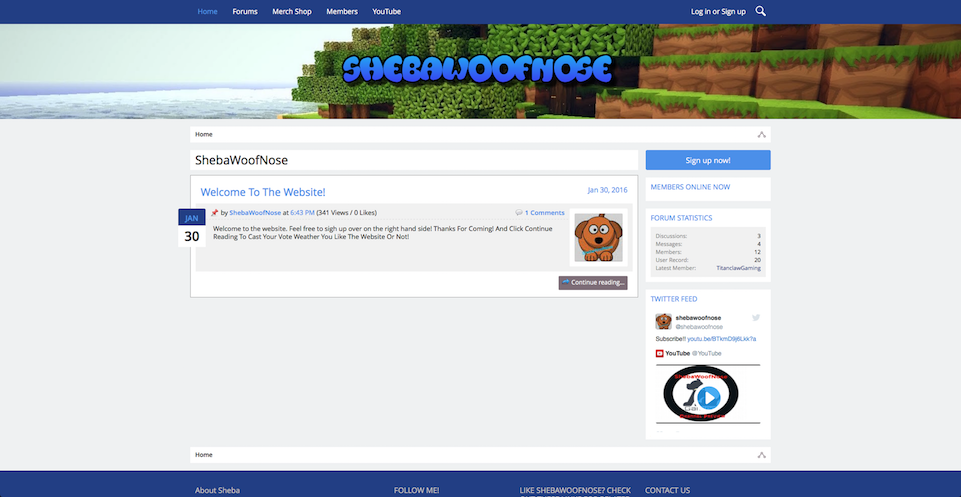Open Welcome To The Website! post title
Screen dimensions: 961x497
(x=263, y=192)
